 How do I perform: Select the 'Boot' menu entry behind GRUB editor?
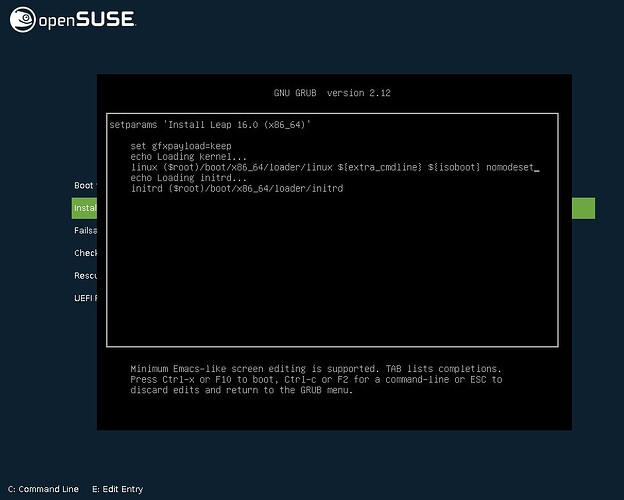84,186
